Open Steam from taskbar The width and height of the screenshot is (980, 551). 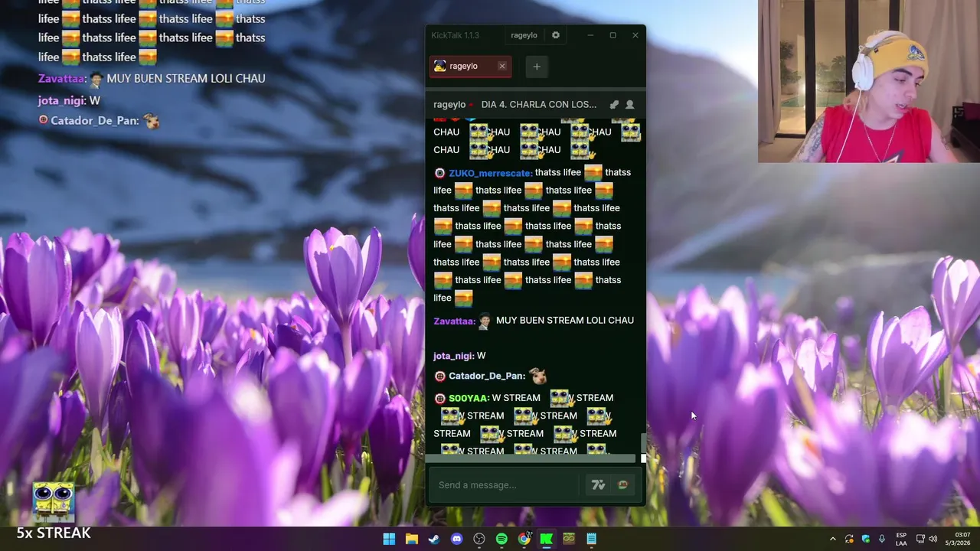[x=434, y=539]
